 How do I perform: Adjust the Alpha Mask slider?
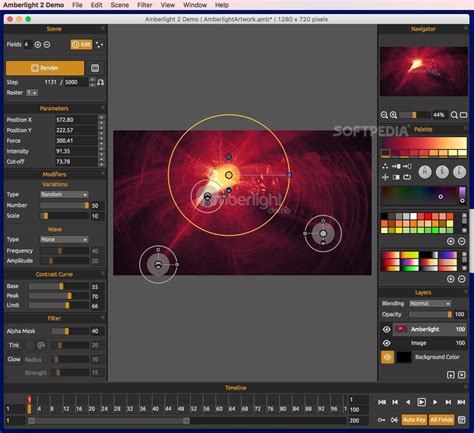click(x=70, y=331)
